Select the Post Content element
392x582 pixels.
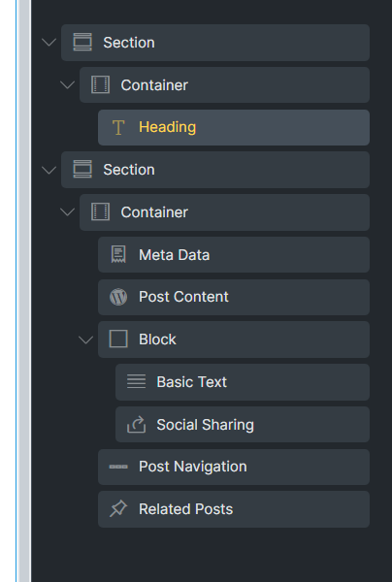tap(234, 297)
